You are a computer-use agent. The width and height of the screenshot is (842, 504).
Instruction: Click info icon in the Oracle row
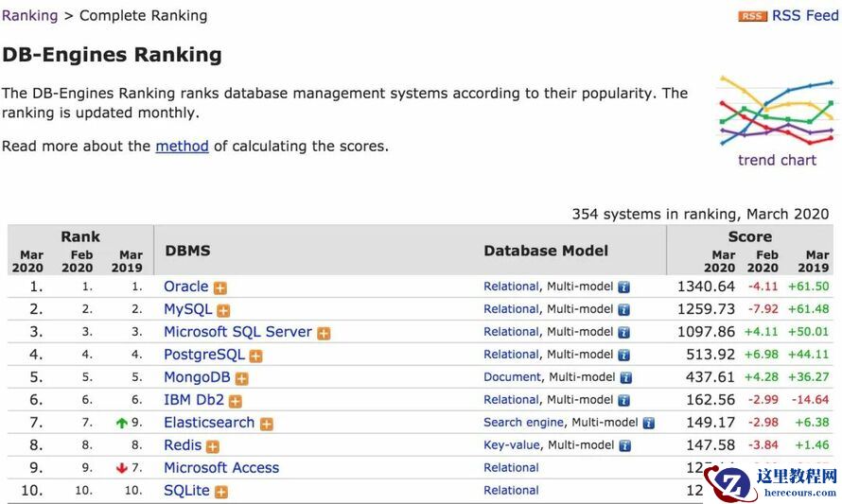tap(624, 287)
